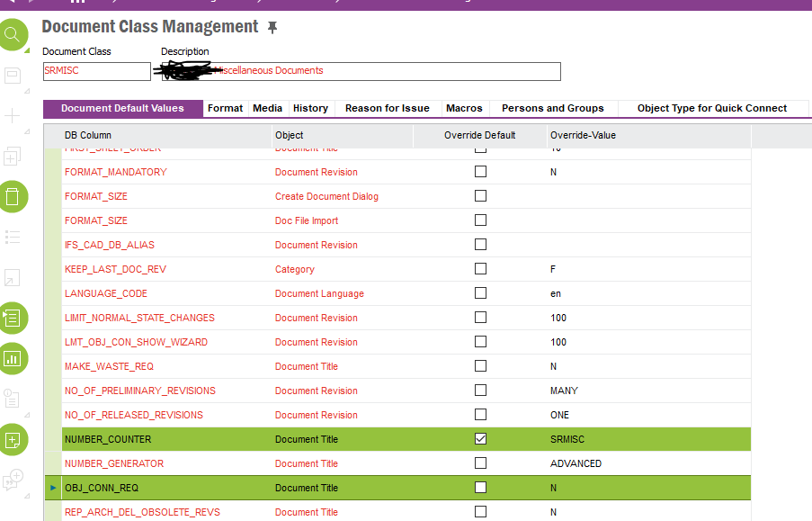The image size is (812, 521).
Task: Click the en value for LANGUAGE_CODE
Action: tap(555, 294)
